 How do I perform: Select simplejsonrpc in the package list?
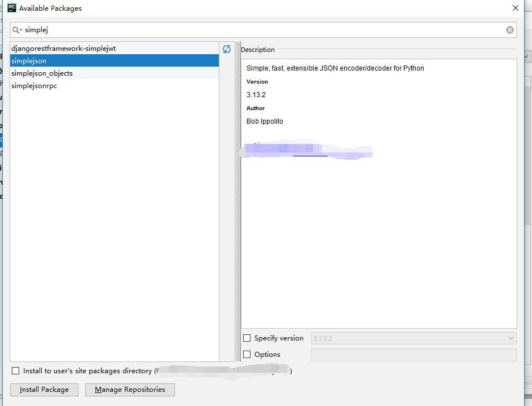pyautogui.click(x=115, y=86)
